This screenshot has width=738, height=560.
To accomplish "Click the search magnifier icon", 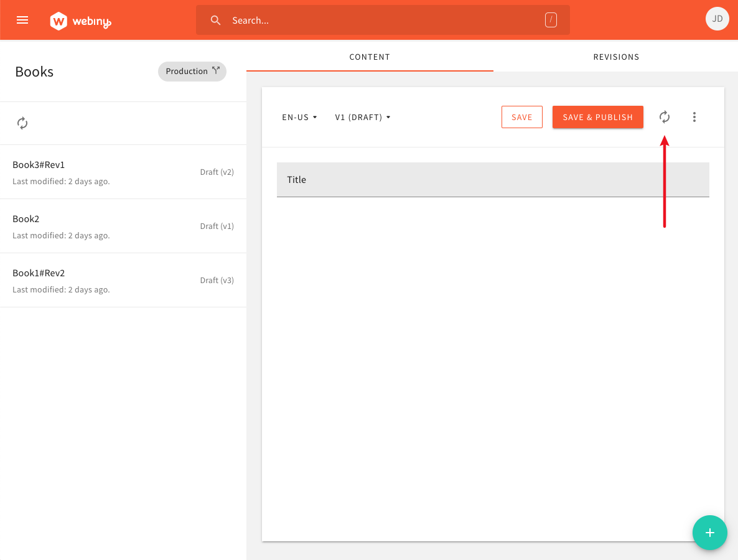I will 216,21.
